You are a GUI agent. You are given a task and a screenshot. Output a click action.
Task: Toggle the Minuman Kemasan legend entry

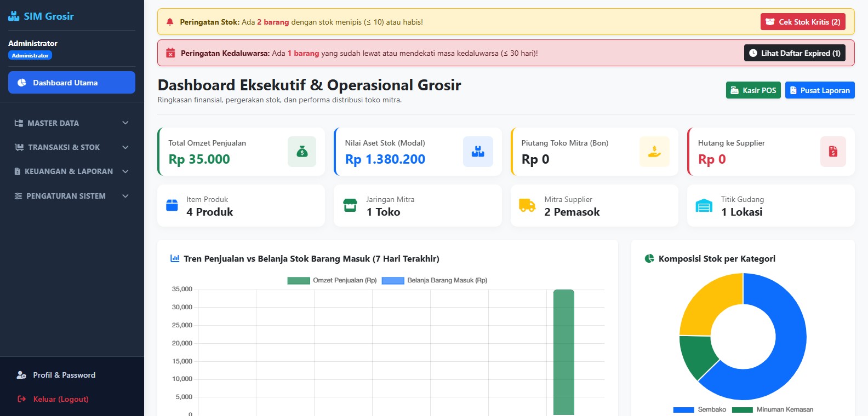click(x=773, y=409)
